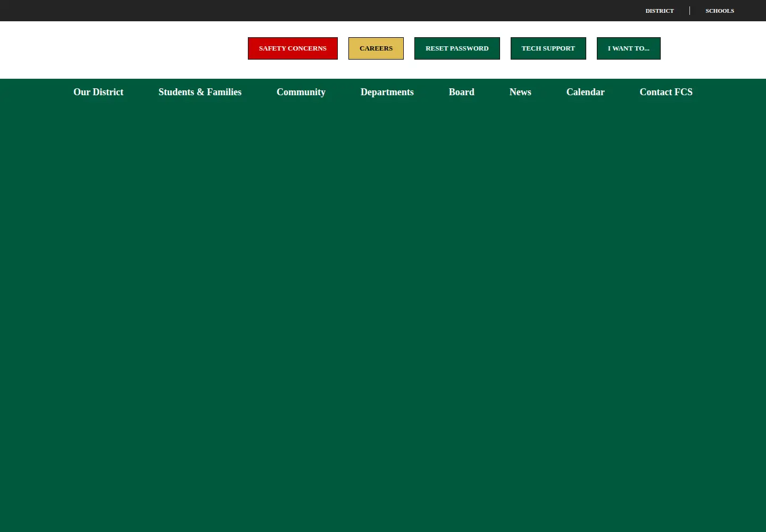Viewport: 766px width, 532px height.
Task: Select the RESET PASSWORD button
Action: [457, 48]
